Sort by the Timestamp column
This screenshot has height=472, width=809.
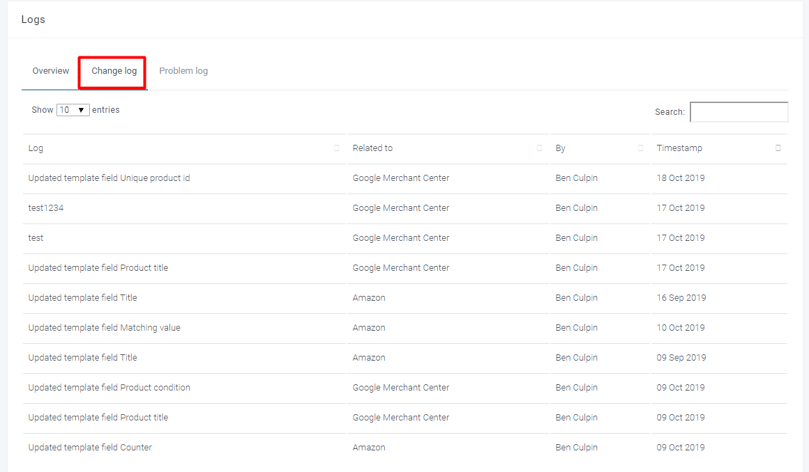[778, 148]
